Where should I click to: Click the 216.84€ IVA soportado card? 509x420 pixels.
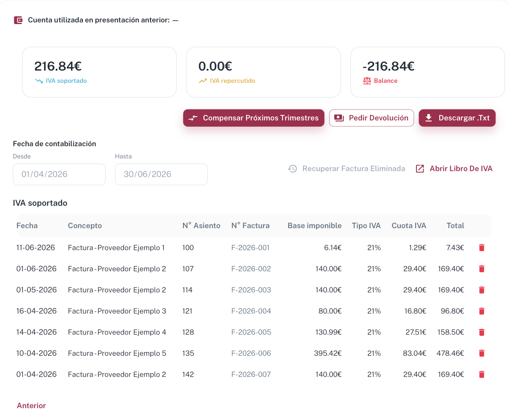(99, 72)
